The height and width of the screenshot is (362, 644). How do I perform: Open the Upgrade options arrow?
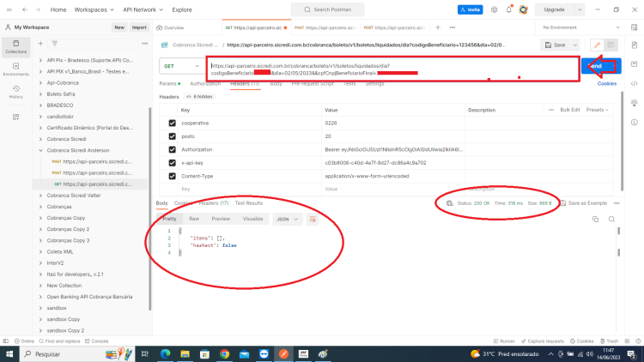580,9
